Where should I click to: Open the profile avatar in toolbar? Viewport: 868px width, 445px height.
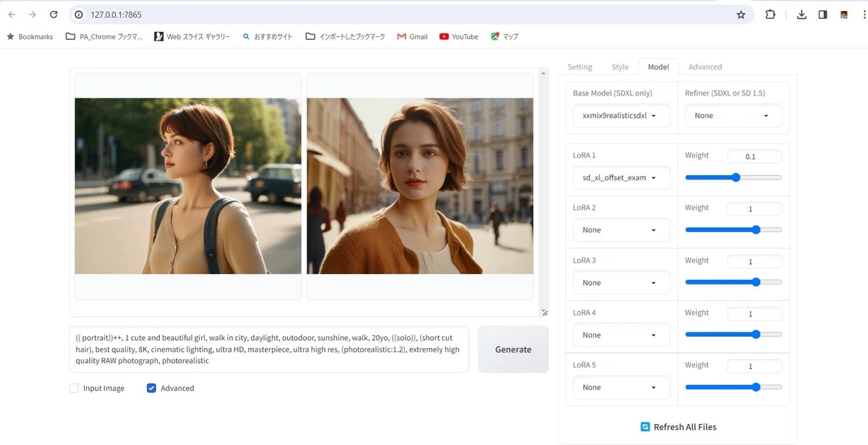844,14
